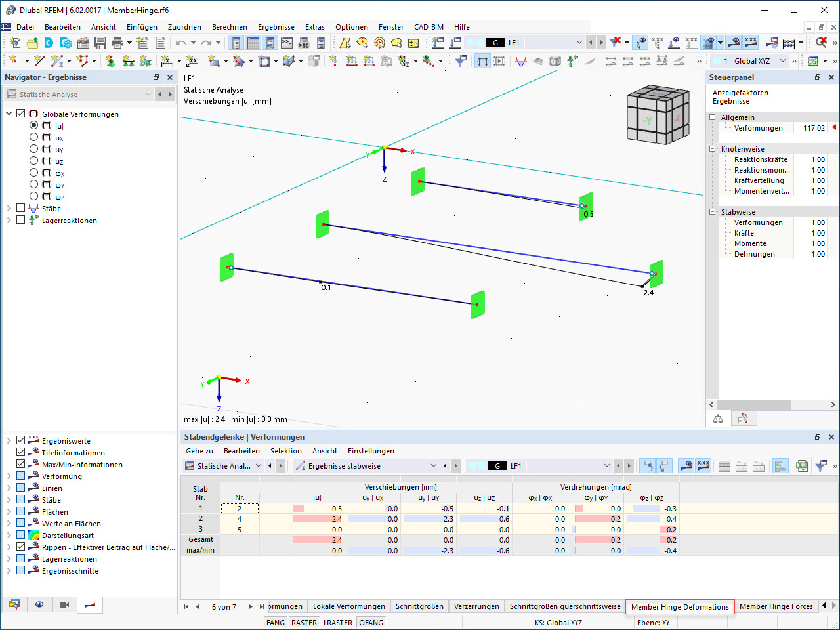The width and height of the screenshot is (840, 630).
Task: Click table filter funnel icon
Action: tap(821, 466)
